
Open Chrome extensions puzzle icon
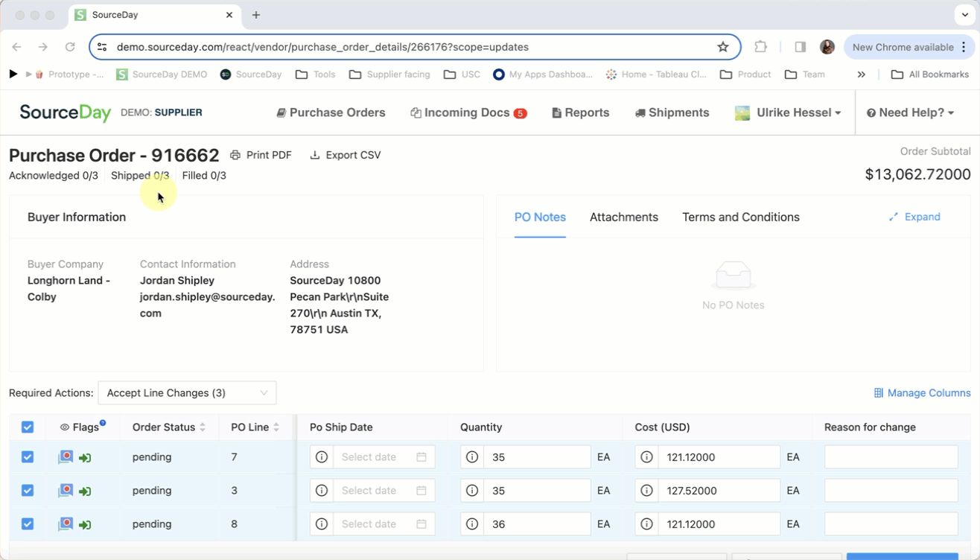(760, 47)
